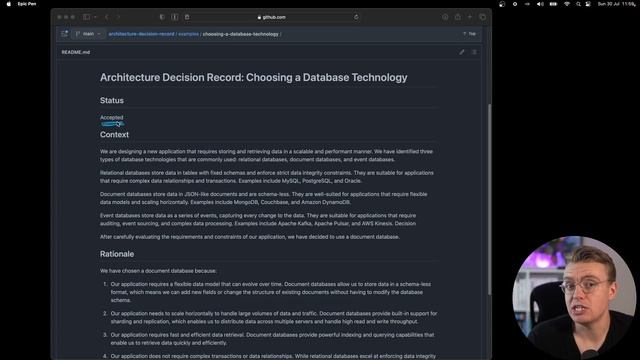
Task: Click the Top button
Action: point(469,34)
